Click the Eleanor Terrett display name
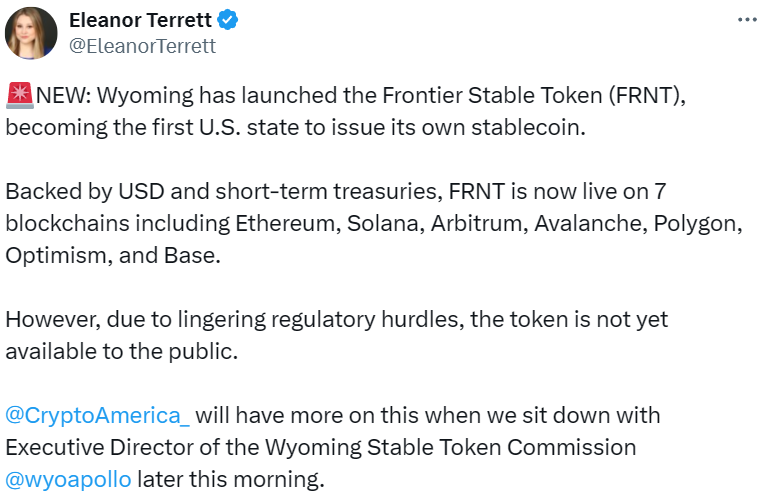Image resolution: width=760 pixels, height=494 pixels. (x=139, y=20)
